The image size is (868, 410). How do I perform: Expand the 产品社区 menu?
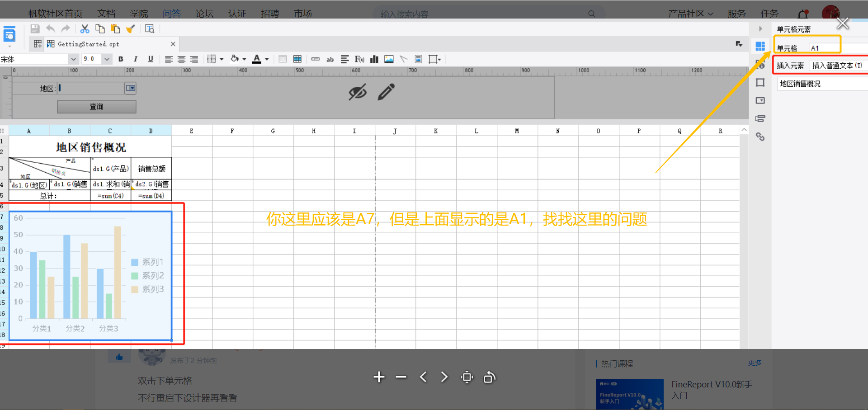[x=690, y=14]
